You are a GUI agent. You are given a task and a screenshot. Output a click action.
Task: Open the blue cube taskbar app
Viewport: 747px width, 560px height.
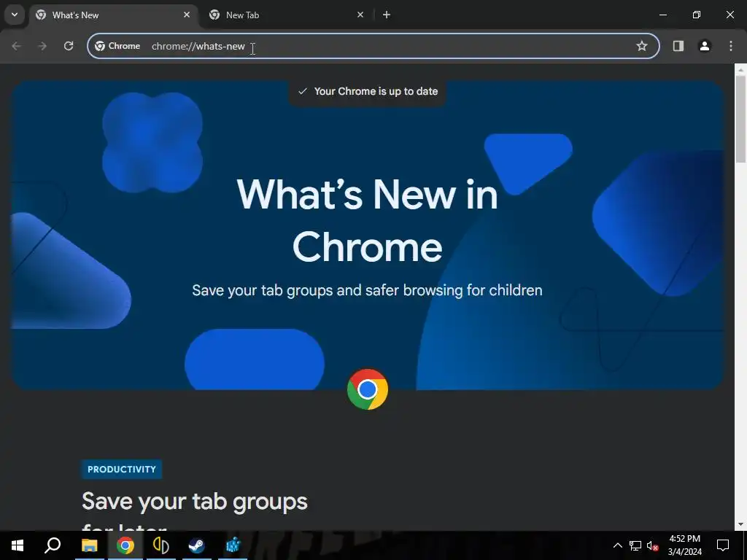pyautogui.click(x=233, y=545)
